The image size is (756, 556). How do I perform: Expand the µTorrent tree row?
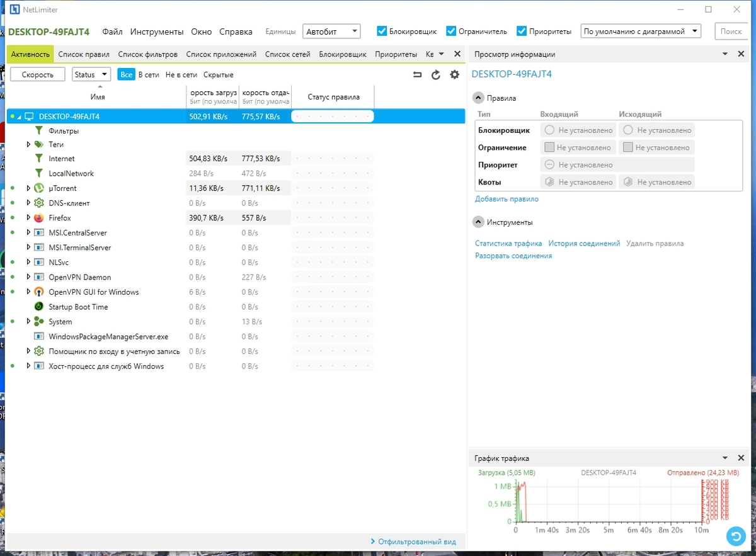28,188
